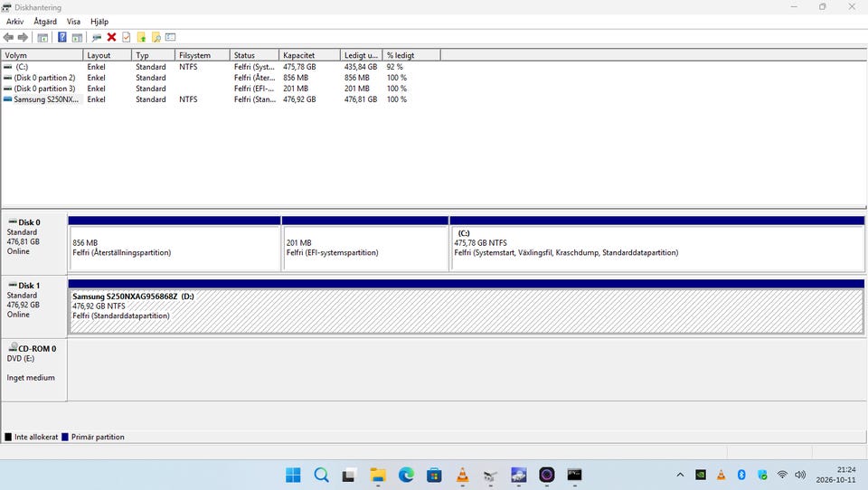Open Microsoft Store from the taskbar

[434, 475]
